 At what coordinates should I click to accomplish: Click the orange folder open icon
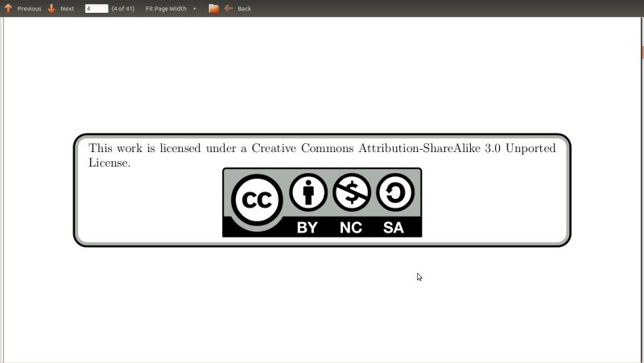pos(213,8)
